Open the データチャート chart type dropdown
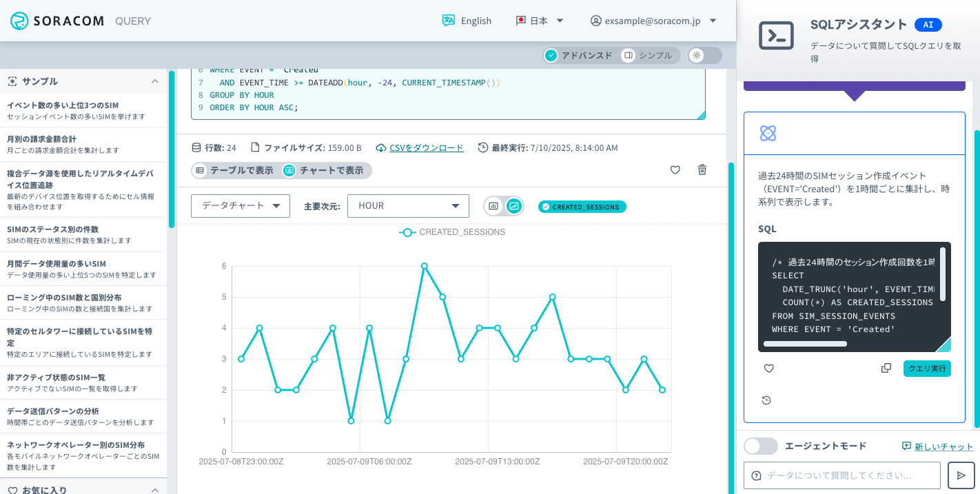 241,205
